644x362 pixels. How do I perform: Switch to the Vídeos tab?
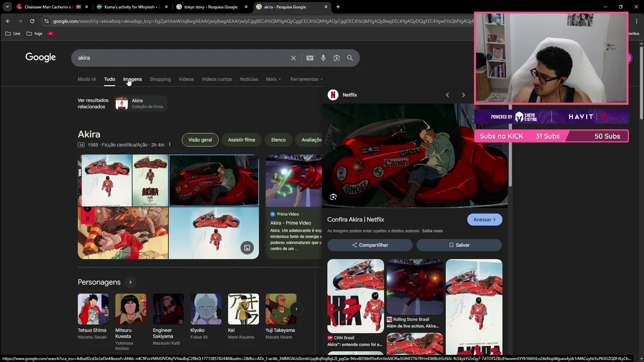[186, 79]
